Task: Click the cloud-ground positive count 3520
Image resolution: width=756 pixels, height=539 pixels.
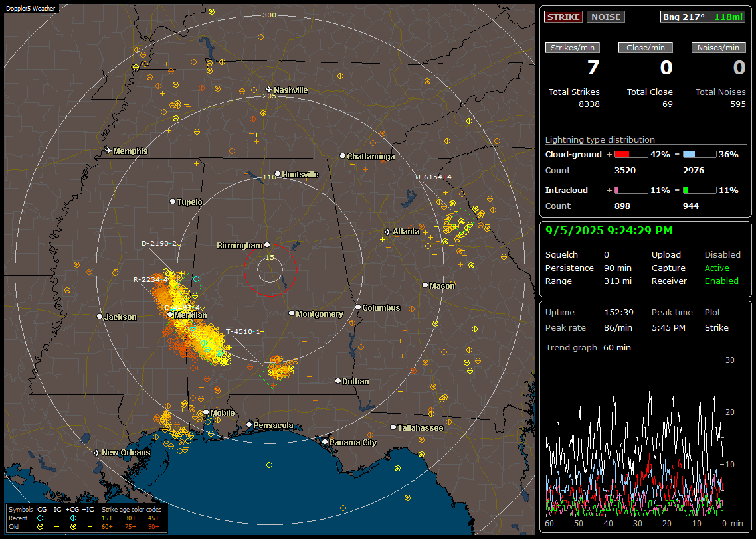Action: click(625, 171)
